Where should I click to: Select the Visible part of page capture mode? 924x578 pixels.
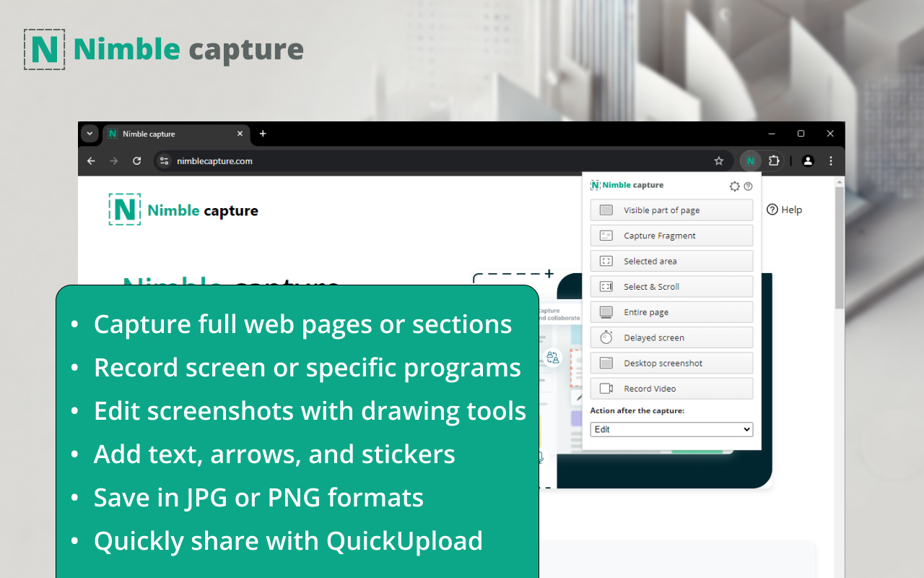click(x=671, y=210)
